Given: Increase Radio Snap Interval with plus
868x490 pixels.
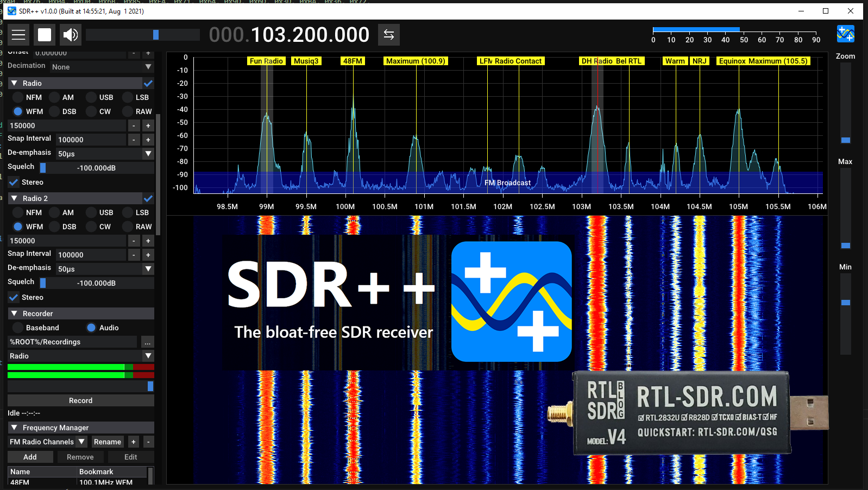Looking at the screenshot, I should coord(148,140).
